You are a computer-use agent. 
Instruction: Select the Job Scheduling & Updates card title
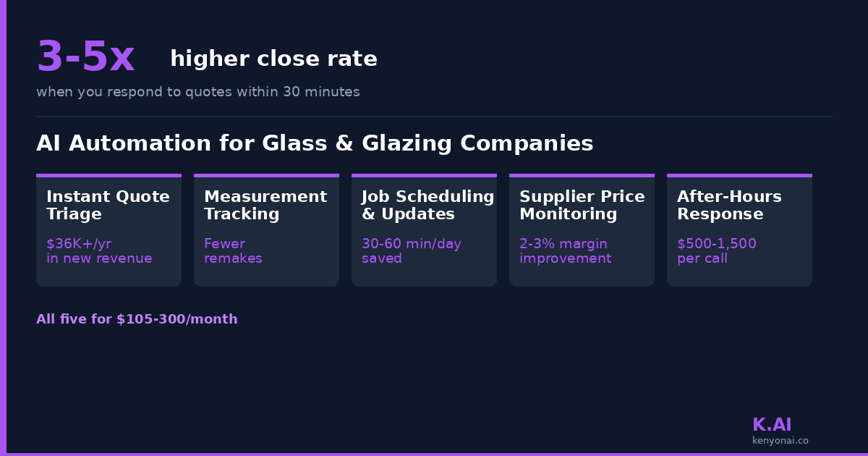[427, 206]
